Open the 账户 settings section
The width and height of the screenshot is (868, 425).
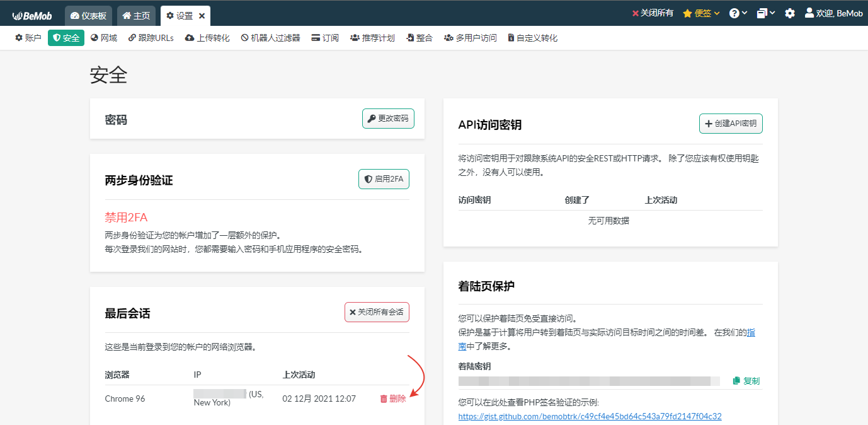pyautogui.click(x=28, y=38)
